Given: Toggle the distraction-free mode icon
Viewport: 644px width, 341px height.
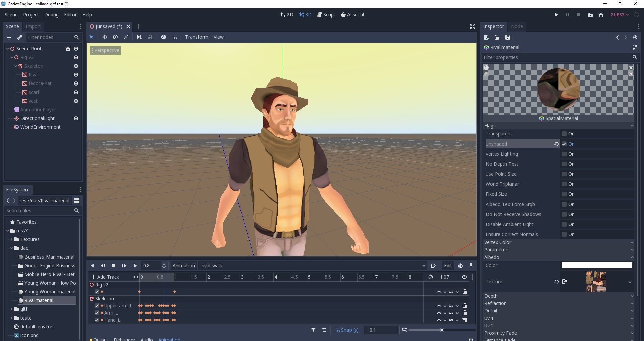Looking at the screenshot, I should [x=472, y=26].
